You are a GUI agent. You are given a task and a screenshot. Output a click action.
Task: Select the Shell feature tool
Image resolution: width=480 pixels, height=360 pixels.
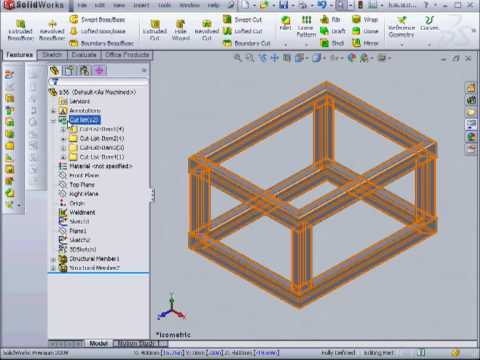[332, 43]
